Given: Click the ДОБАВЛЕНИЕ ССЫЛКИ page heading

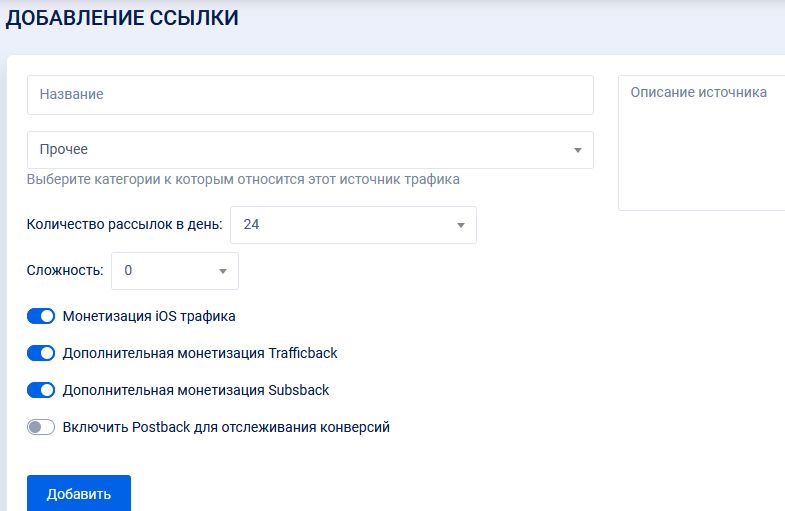Looking at the screenshot, I should [123, 18].
